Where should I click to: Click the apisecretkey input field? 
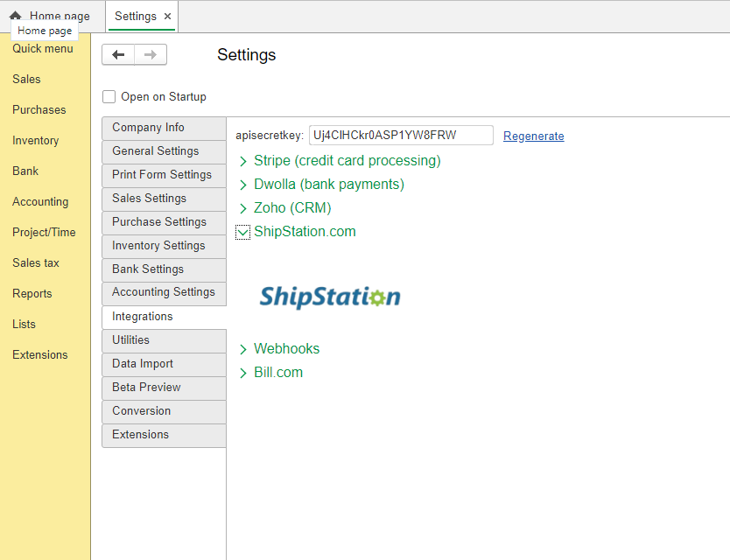(401, 136)
